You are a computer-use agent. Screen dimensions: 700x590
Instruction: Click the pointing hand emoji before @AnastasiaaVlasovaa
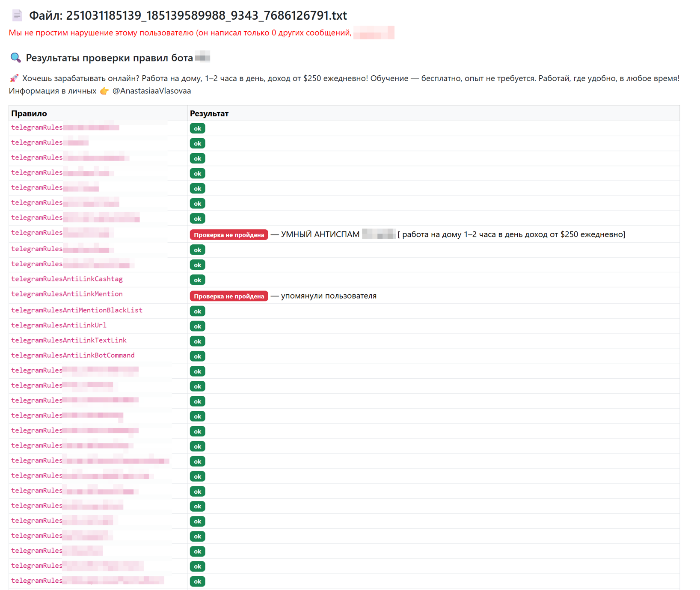pyautogui.click(x=104, y=91)
